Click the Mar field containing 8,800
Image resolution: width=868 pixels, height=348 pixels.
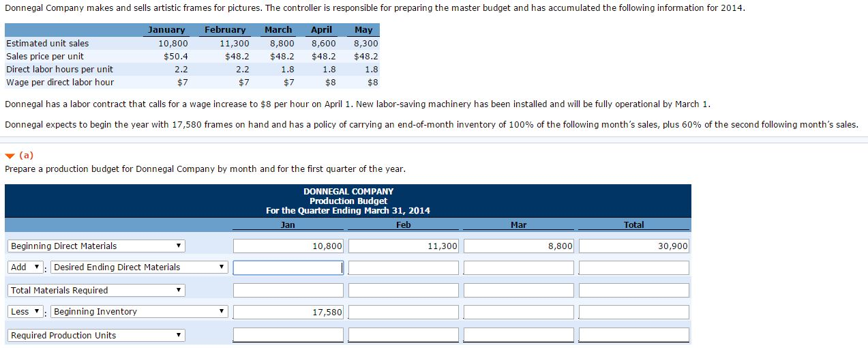[519, 246]
